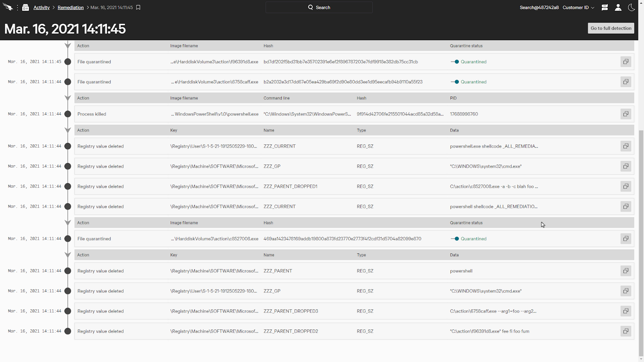Open details for the c8527008.exe quarantined file row

(626, 239)
